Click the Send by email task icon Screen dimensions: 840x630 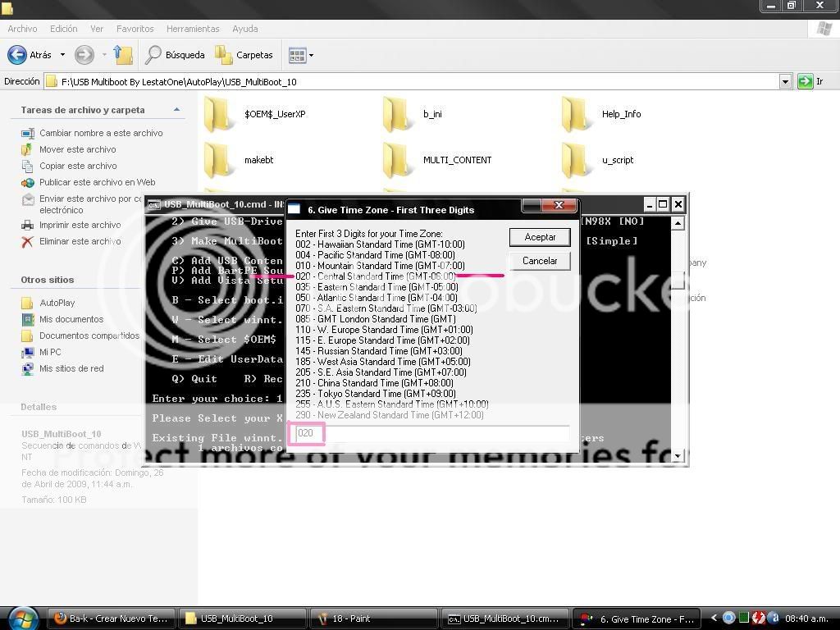click(28, 199)
